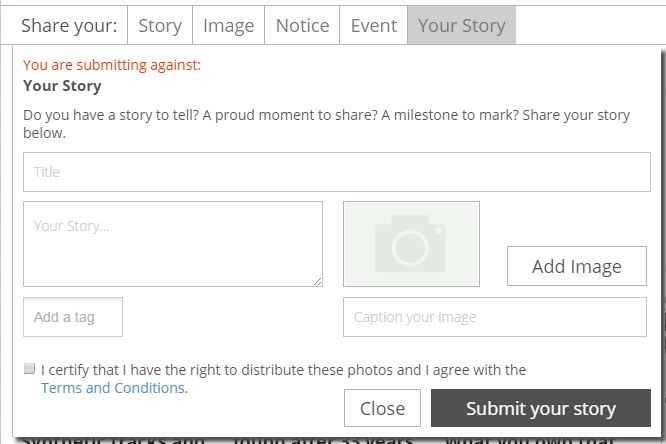Click the camera placeholder icon

tap(411, 244)
